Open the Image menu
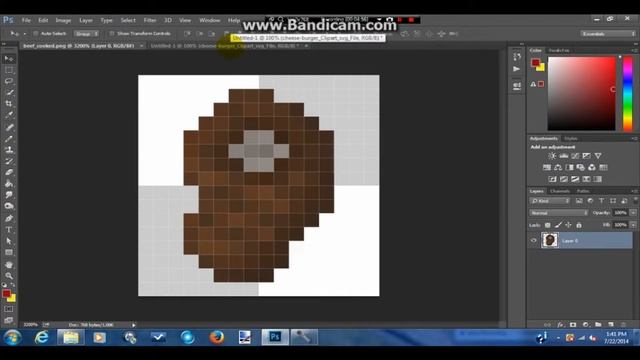 click(63, 20)
